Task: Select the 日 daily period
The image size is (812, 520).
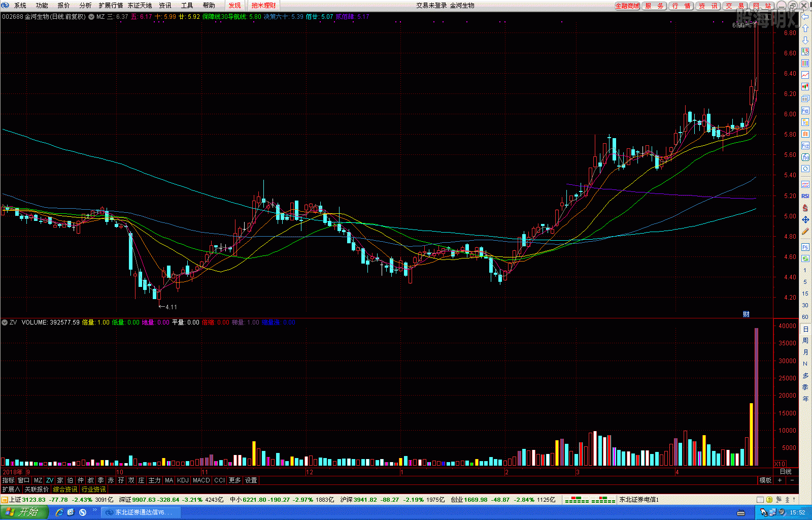Action: 805,329
